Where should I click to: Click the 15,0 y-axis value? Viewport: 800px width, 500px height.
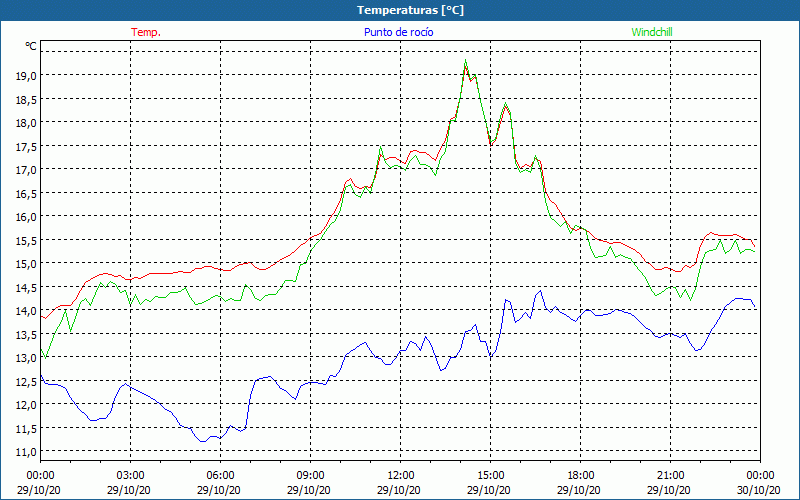pos(26,263)
